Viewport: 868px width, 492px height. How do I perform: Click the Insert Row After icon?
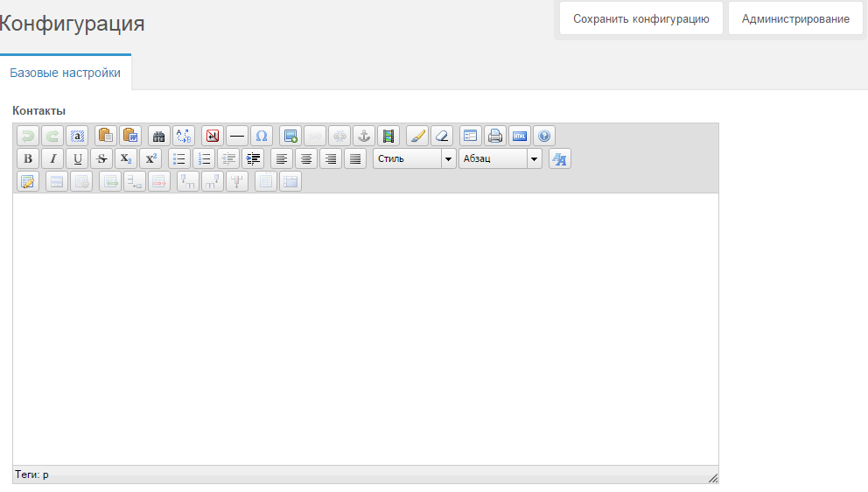coord(135,182)
